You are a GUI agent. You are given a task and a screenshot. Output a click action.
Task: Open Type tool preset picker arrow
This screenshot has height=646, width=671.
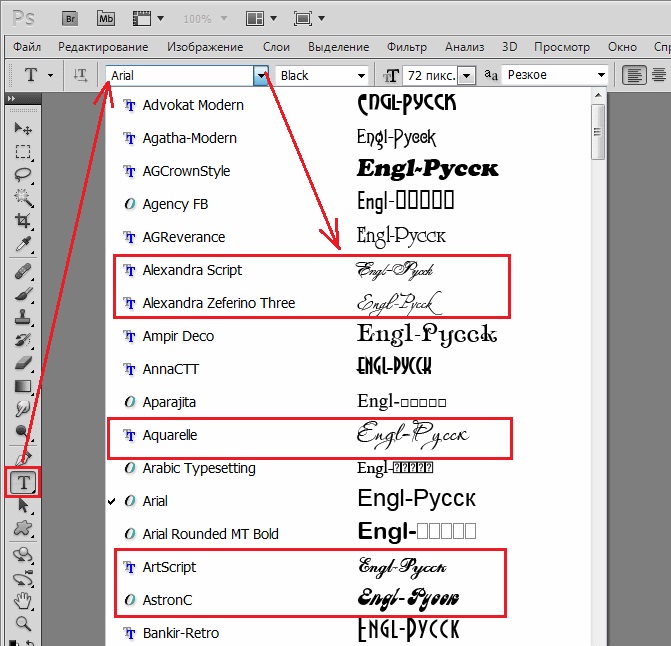(50, 75)
